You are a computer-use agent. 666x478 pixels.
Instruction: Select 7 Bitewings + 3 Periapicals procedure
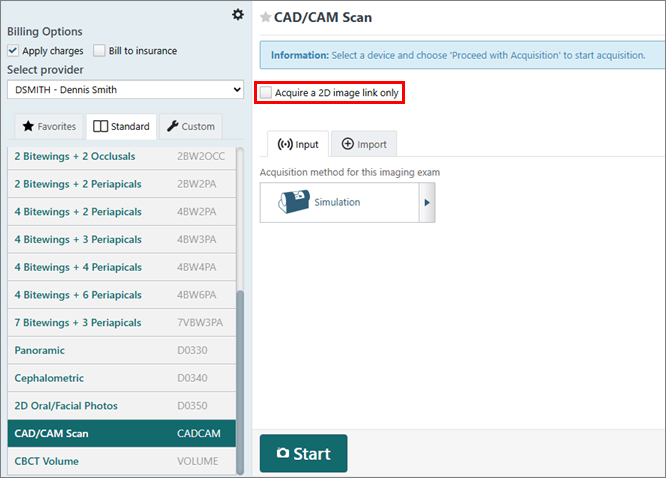121,322
